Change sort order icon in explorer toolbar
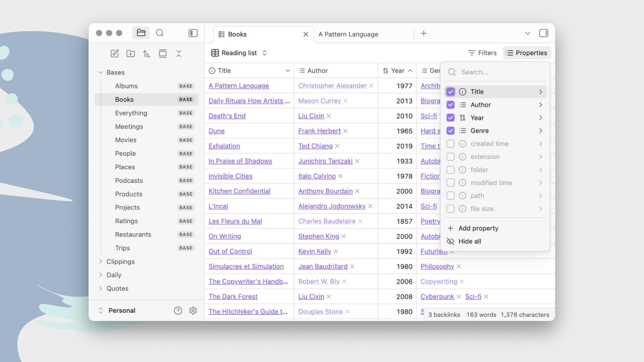This screenshot has height=362, width=644. (x=146, y=54)
